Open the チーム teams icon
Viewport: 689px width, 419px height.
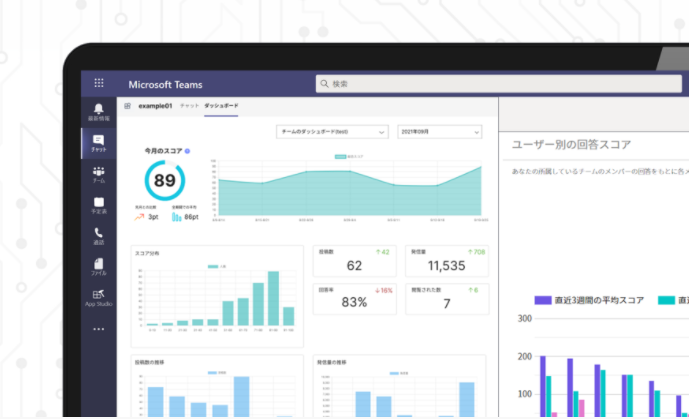[x=98, y=175]
